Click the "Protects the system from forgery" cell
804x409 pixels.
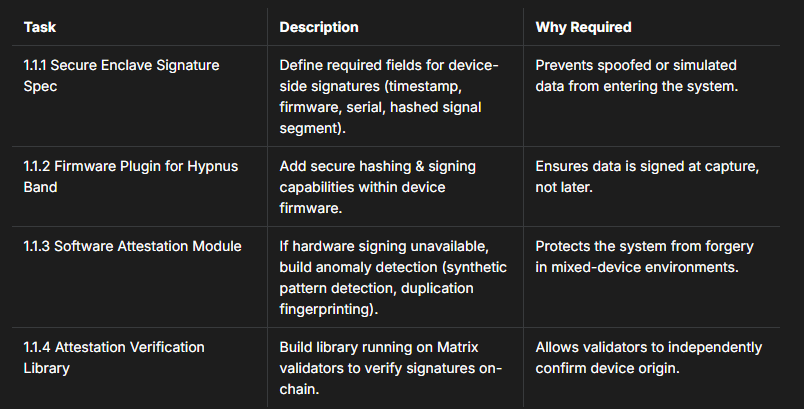(x=645, y=256)
